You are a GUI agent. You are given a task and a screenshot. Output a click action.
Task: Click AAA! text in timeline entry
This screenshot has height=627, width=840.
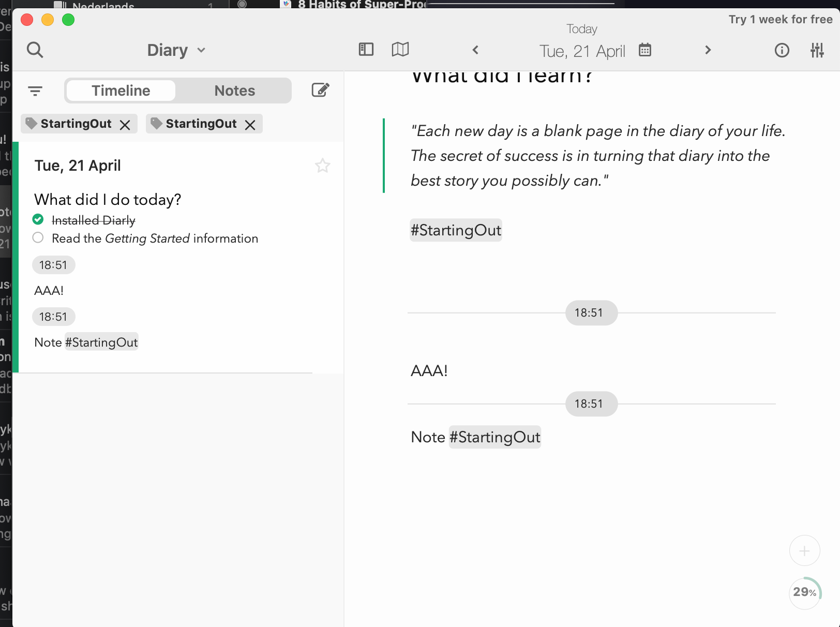click(49, 291)
